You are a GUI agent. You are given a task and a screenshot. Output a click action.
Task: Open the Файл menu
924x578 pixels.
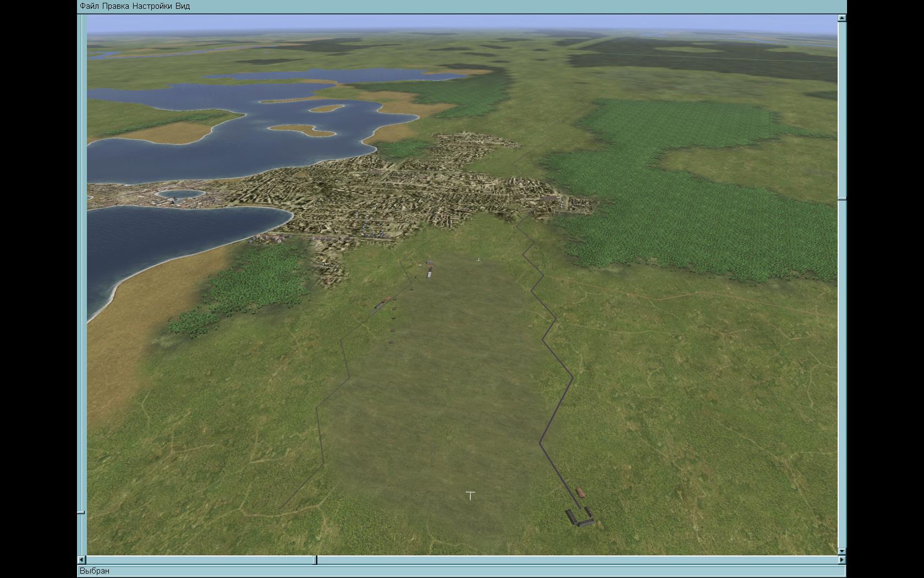click(x=90, y=6)
